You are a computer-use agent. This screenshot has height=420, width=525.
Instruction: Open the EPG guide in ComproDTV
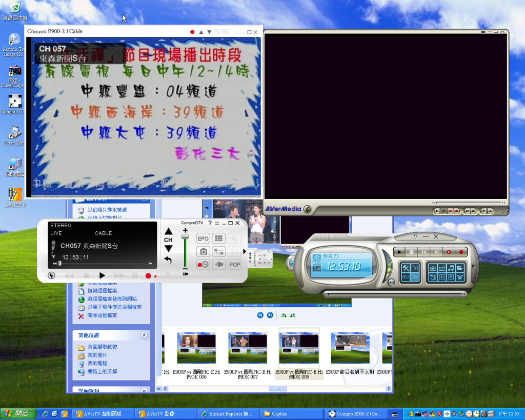203,238
